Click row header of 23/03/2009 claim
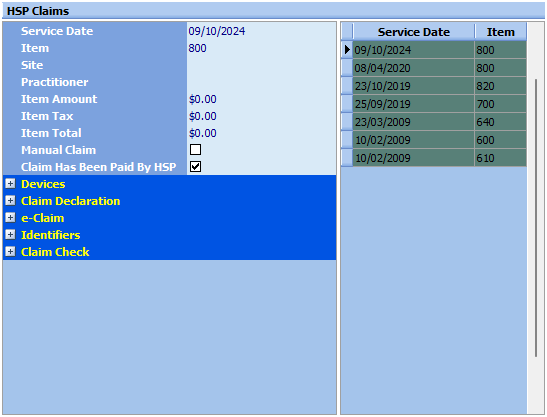547x417 pixels. coord(347,122)
